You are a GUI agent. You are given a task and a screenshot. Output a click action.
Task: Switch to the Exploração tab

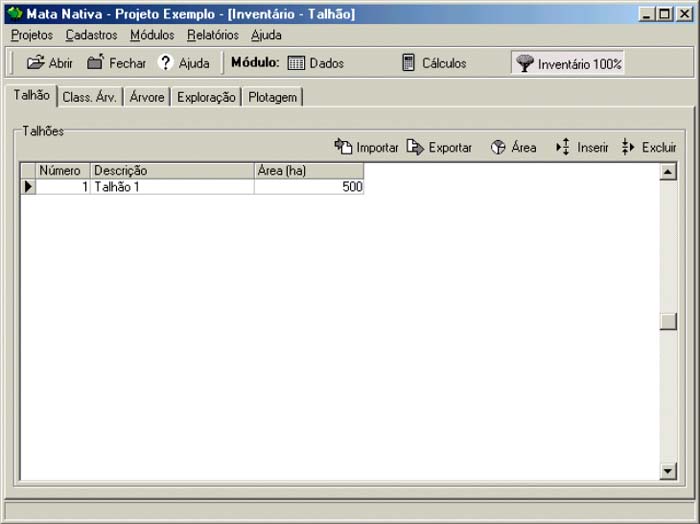pos(206,97)
